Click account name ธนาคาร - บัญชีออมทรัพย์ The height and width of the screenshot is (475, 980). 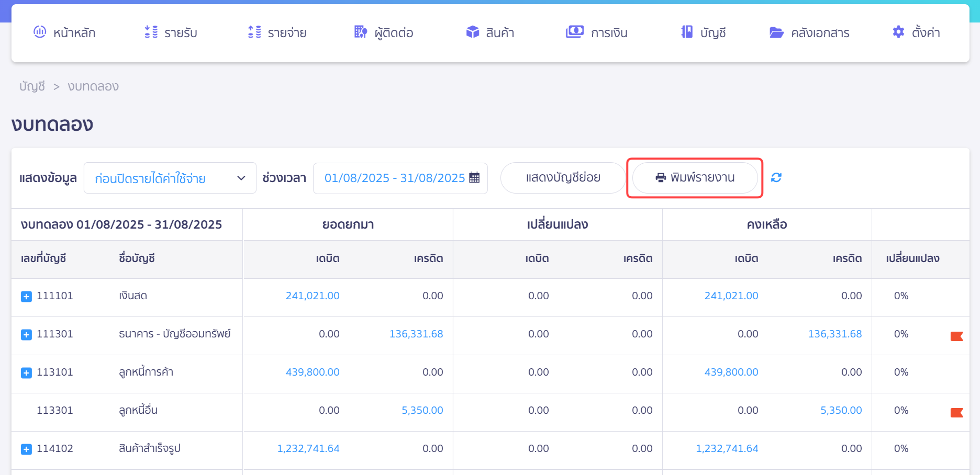(x=175, y=334)
